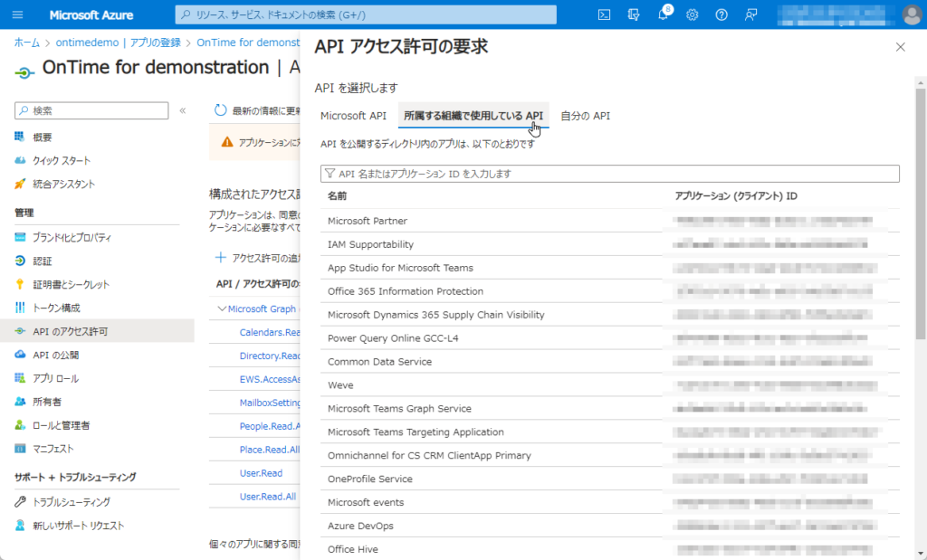Open the notifications bell
The image size is (927, 560).
[x=663, y=14]
